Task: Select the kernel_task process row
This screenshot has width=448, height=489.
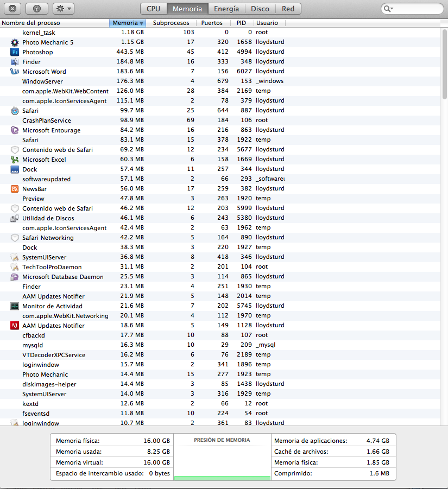Action: (220, 33)
